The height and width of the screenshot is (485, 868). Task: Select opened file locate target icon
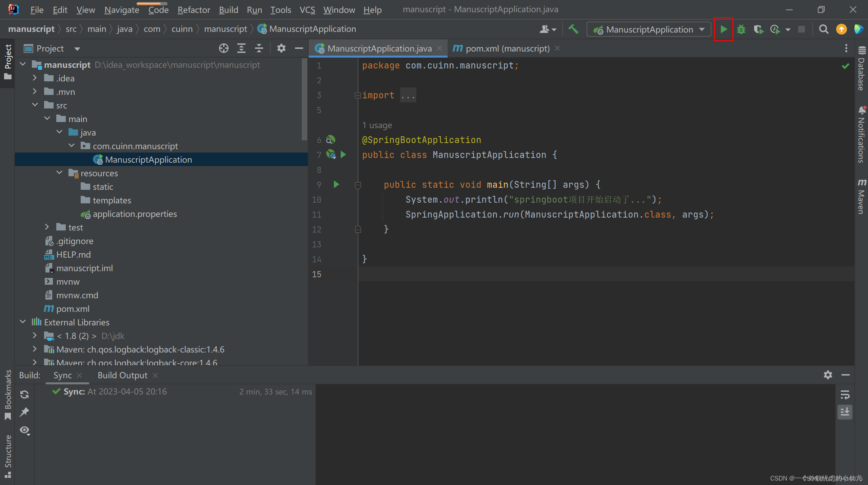pos(224,48)
